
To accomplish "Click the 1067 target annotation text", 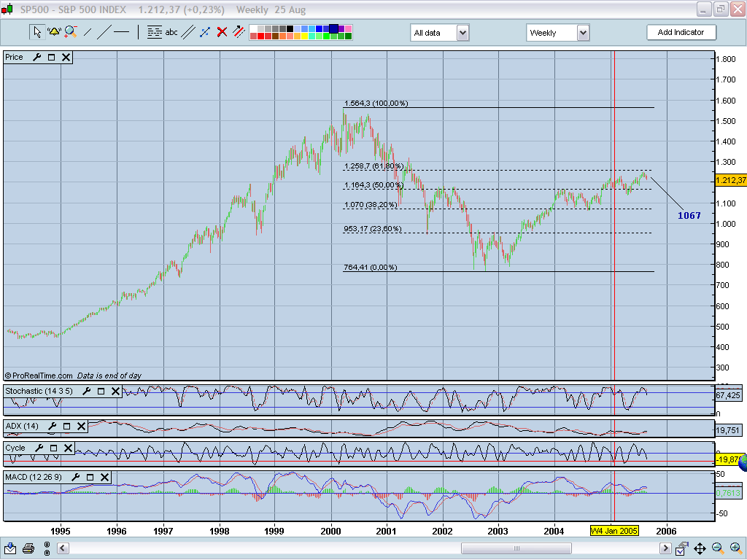I will [x=689, y=216].
